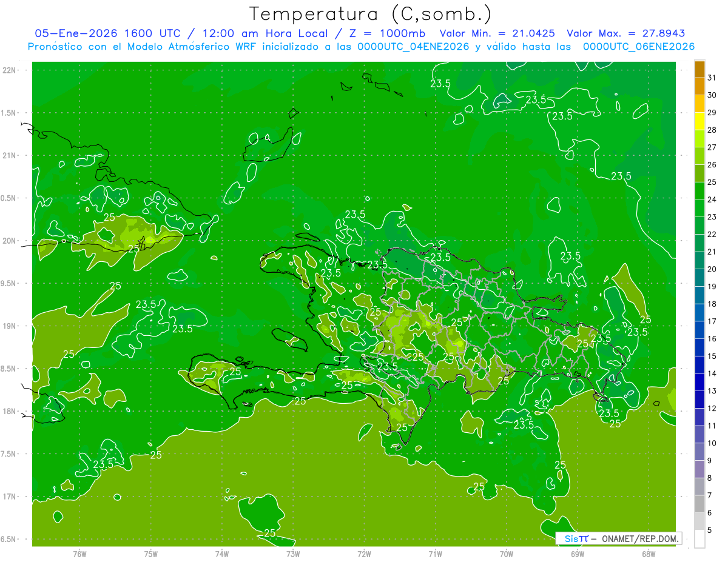Click the '71W' longitude axis label

pyautogui.click(x=435, y=554)
